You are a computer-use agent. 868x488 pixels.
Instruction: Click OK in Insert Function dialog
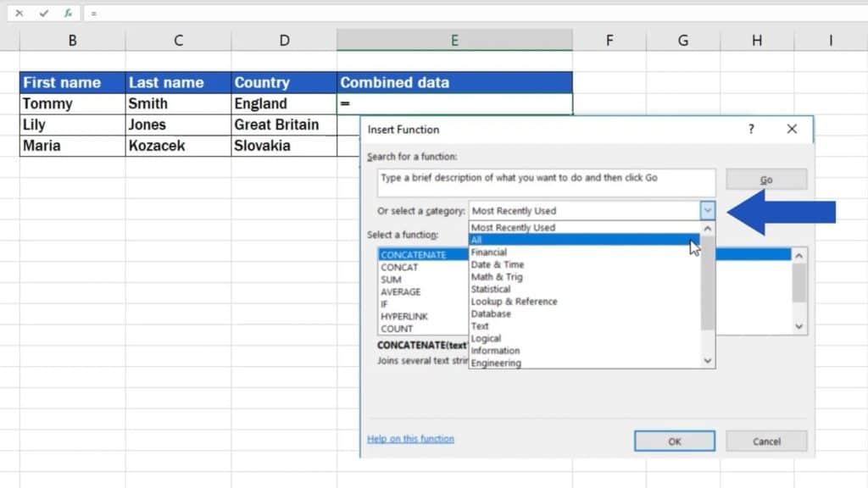pos(674,441)
